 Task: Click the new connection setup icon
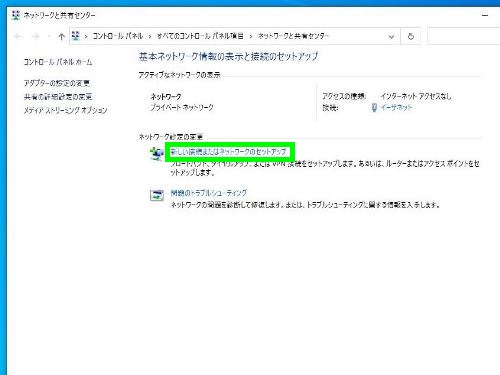pyautogui.click(x=156, y=154)
